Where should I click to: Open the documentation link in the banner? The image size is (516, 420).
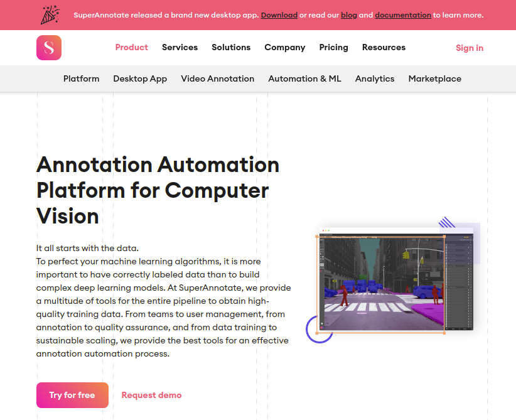[403, 15]
